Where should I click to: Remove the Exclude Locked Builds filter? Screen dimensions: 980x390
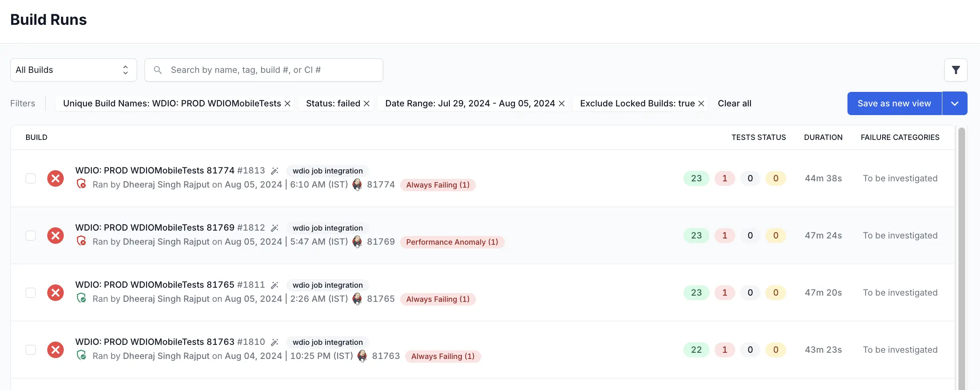701,104
